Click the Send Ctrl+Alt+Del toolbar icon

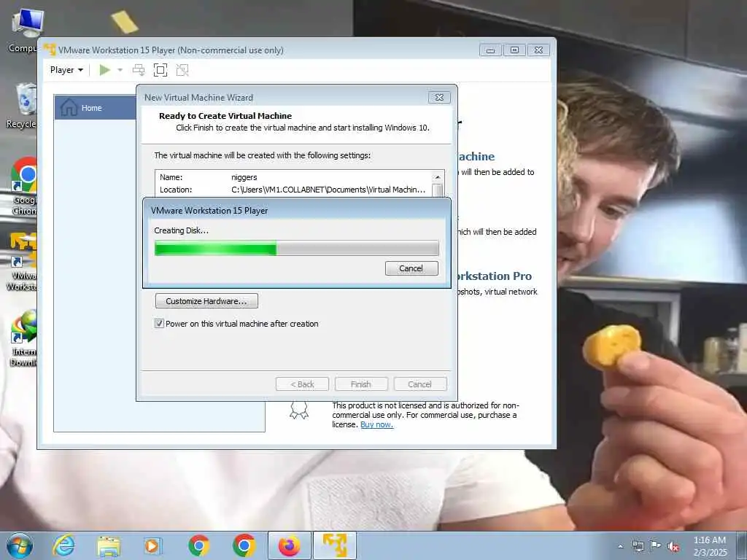point(139,70)
